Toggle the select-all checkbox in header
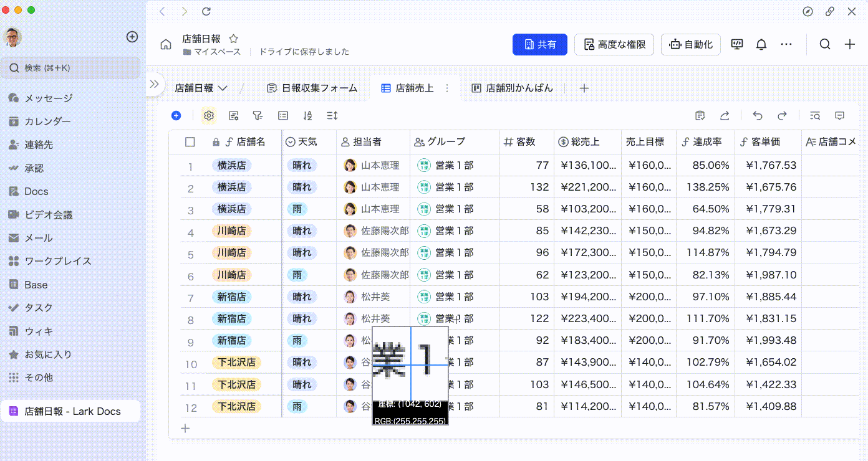The height and width of the screenshot is (461, 868). point(190,142)
